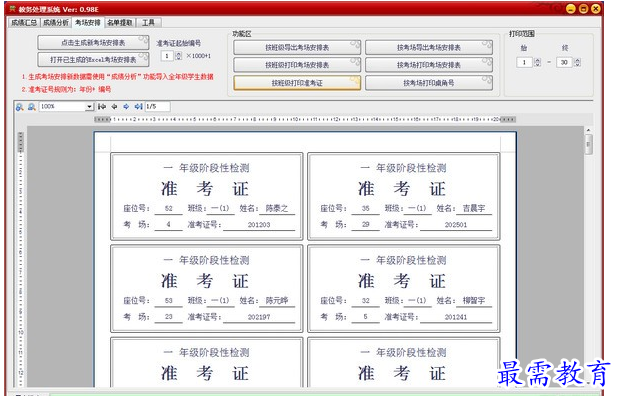Switch to the 成绩分析 tab
The height and width of the screenshot is (405, 619).
point(56,22)
